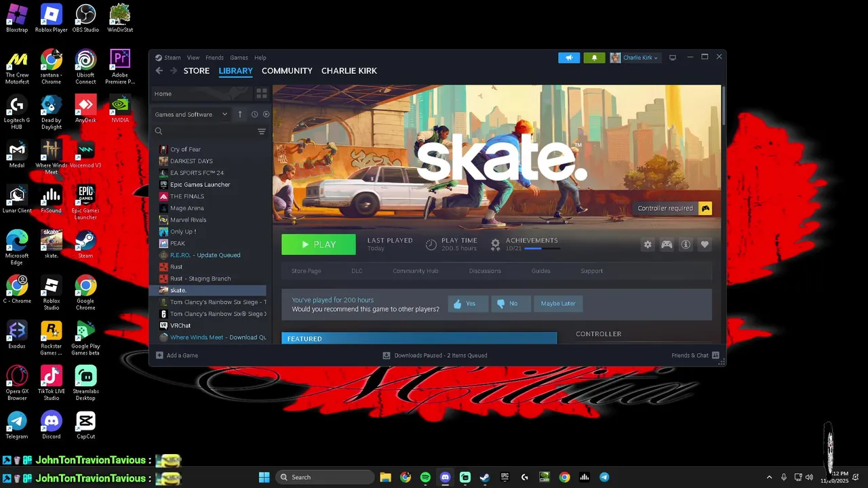Viewport: 868px width, 488px height.
Task: Click the forward arrow in Steam navigation
Action: click(x=174, y=70)
